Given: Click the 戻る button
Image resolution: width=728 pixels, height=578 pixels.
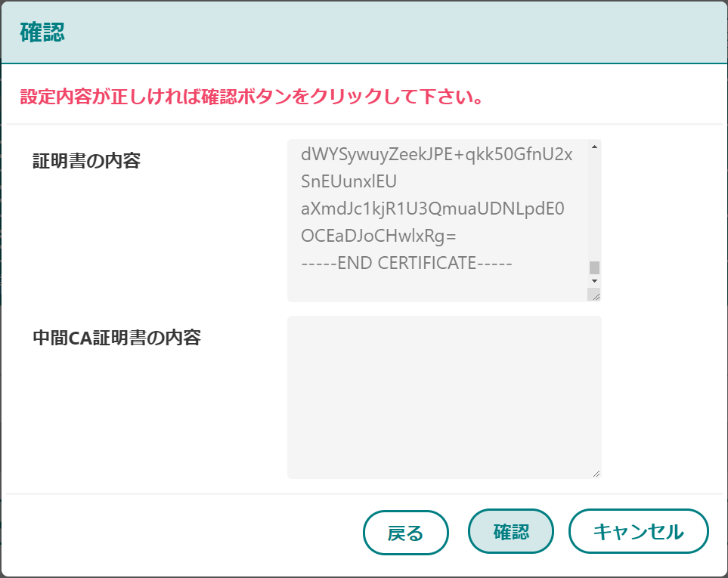Looking at the screenshot, I should coord(405,533).
